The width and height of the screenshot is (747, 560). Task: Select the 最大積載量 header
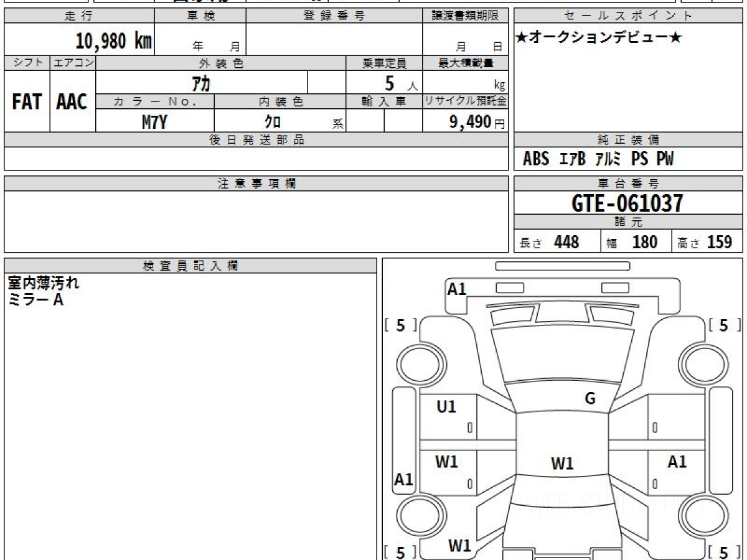click(465, 63)
